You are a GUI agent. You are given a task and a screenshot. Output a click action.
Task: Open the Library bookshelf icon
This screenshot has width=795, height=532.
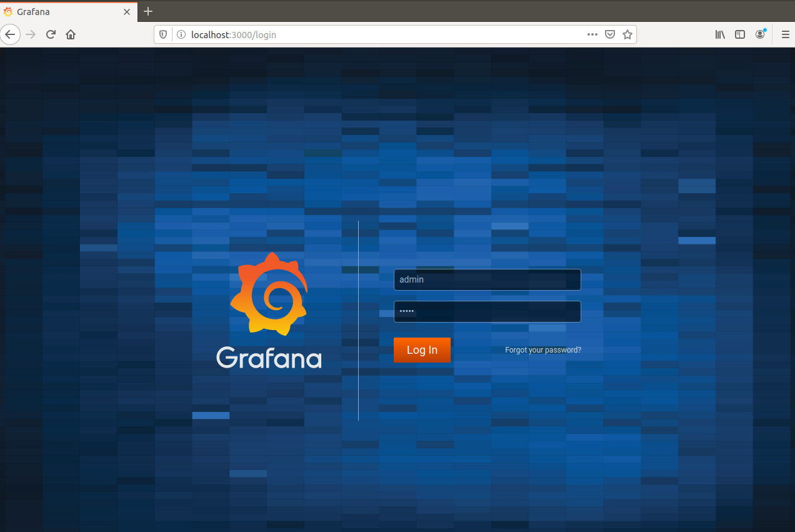click(720, 34)
